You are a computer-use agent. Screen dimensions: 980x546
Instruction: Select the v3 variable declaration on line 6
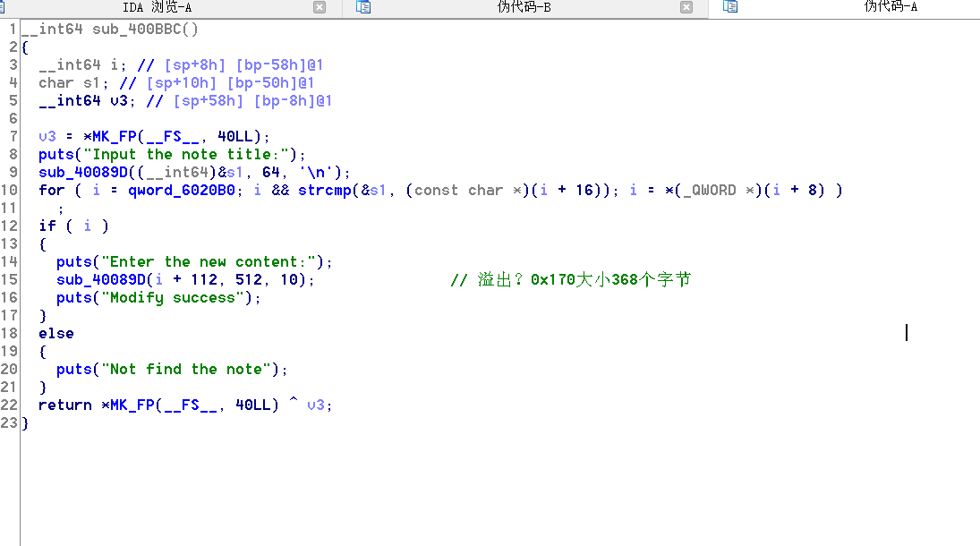(118, 100)
